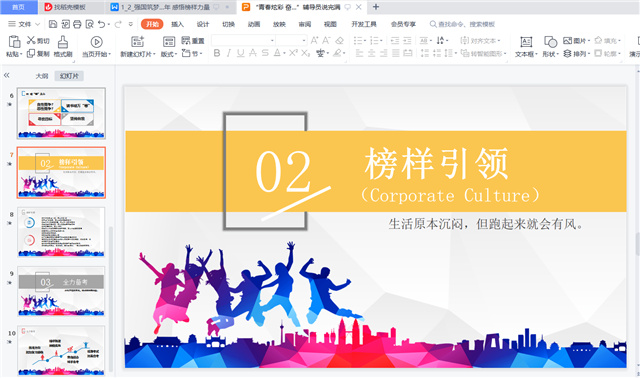Decrease indent level icon

395,40
